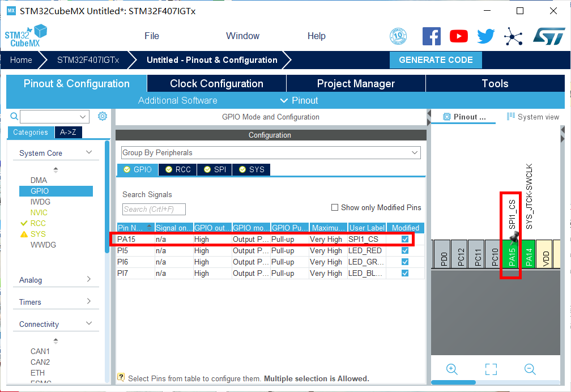The height and width of the screenshot is (392, 571).
Task: Switch to Clock Configuration tab
Action: click(x=216, y=83)
